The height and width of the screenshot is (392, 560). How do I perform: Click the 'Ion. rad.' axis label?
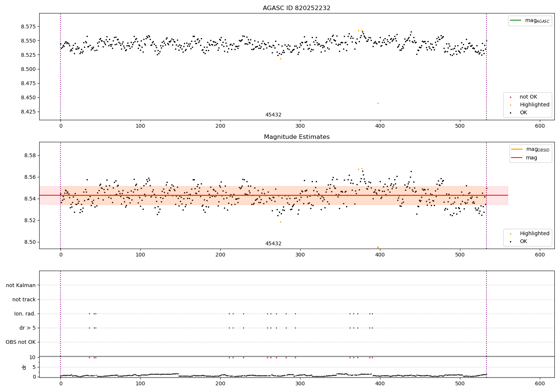point(25,314)
